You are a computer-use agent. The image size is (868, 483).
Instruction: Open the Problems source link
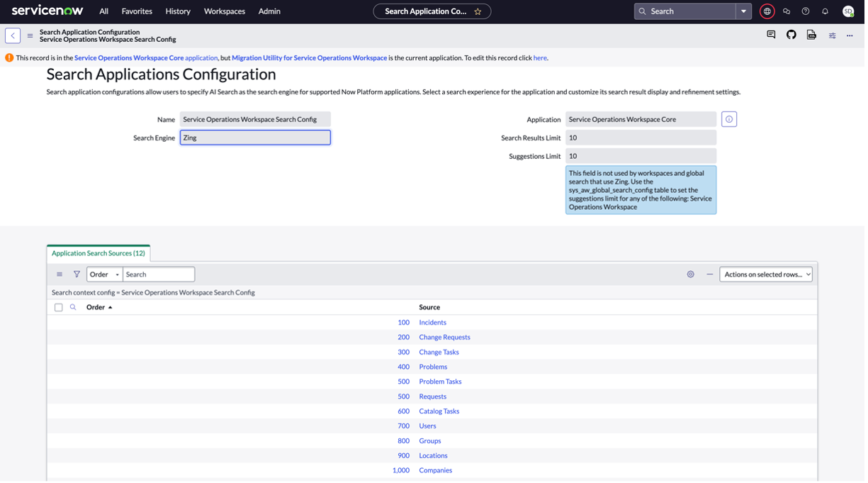tap(435, 368)
